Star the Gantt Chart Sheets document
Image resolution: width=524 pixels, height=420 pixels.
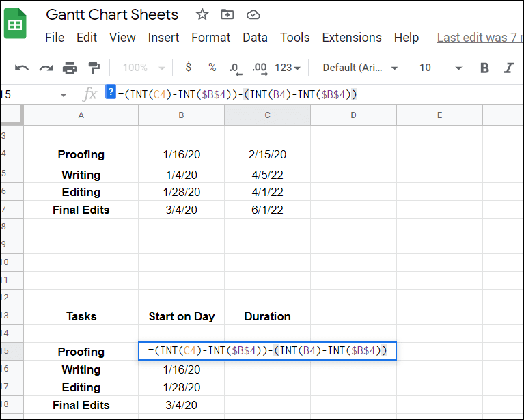click(202, 14)
